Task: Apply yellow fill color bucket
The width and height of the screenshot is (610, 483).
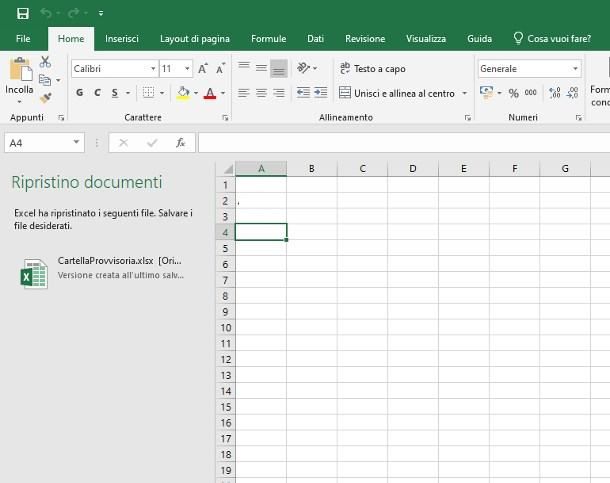Action: (x=183, y=93)
